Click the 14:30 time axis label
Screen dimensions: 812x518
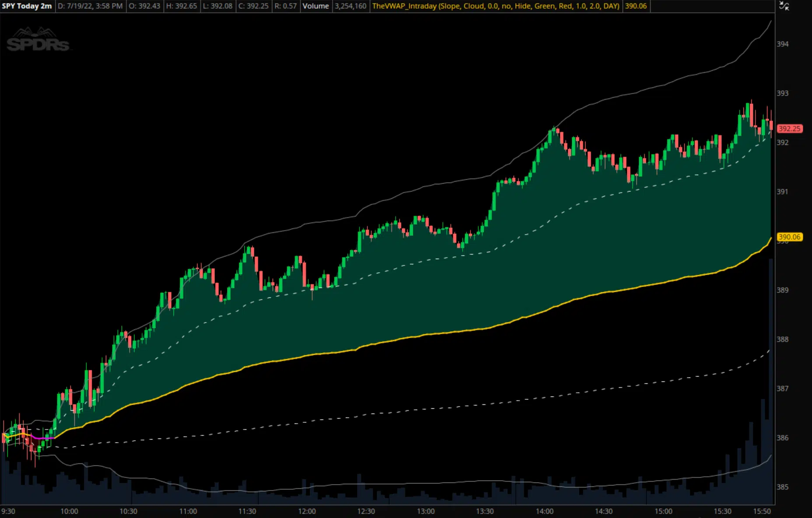604,511
